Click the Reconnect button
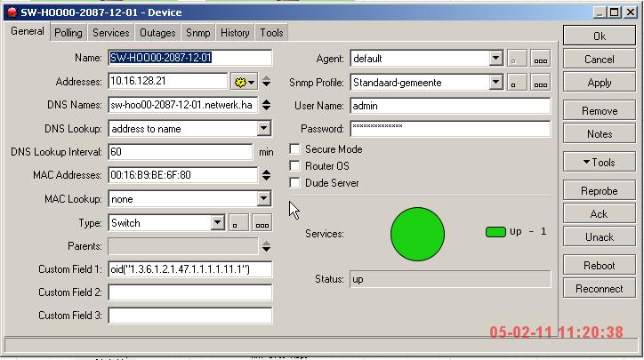Viewport: 644px width, 360px height. (x=600, y=289)
